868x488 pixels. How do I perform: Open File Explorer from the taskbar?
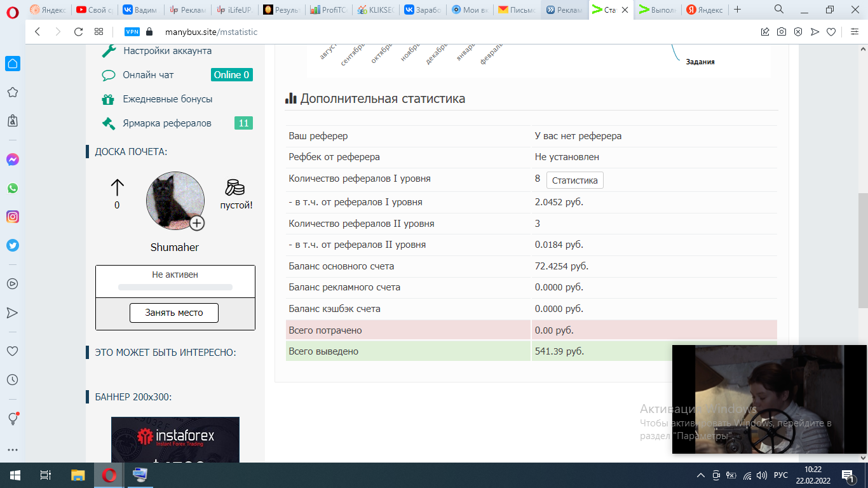tap(78, 475)
